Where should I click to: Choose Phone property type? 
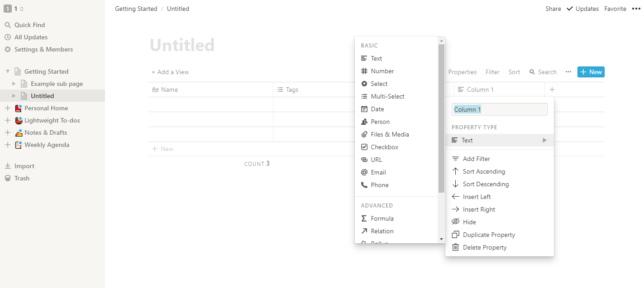pos(396,185)
